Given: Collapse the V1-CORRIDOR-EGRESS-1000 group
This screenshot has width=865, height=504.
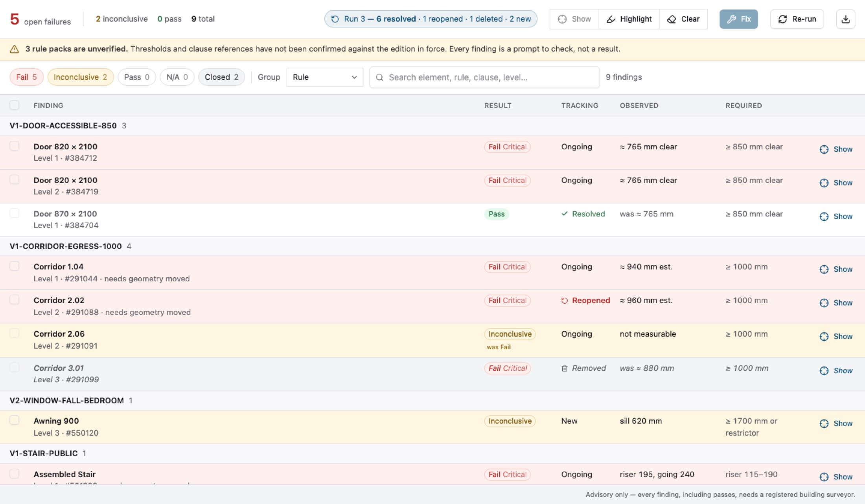Looking at the screenshot, I should point(432,246).
